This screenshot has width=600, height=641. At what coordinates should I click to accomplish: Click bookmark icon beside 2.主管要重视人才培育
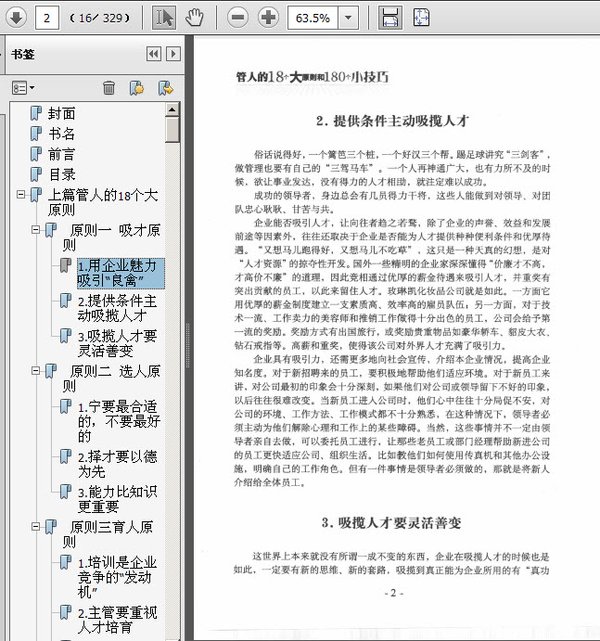pyautogui.click(x=65, y=612)
